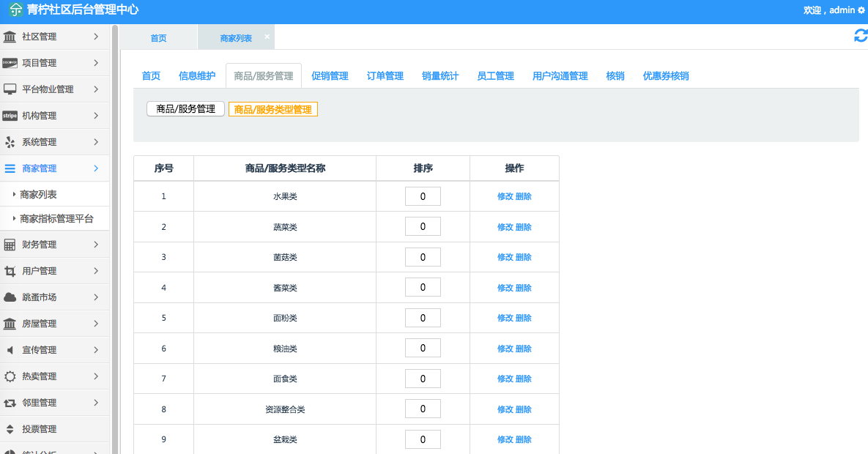Expand the 宣传管理 chevron
Viewport: 868px width, 454px height.
pyautogui.click(x=96, y=350)
